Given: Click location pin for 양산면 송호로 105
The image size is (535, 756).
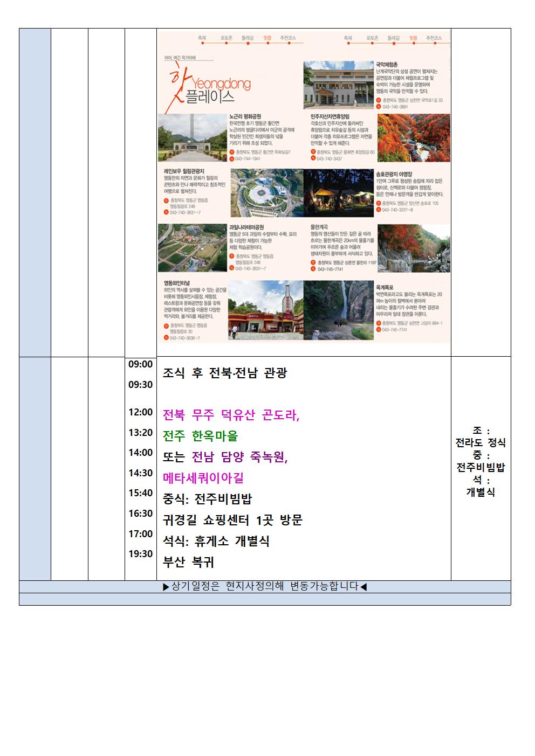Looking at the screenshot, I should (379, 203).
